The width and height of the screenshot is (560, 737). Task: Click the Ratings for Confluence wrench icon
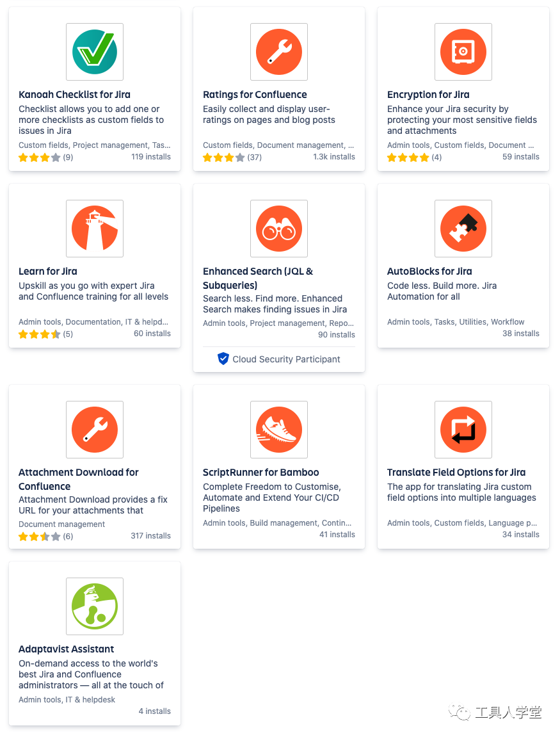279,52
